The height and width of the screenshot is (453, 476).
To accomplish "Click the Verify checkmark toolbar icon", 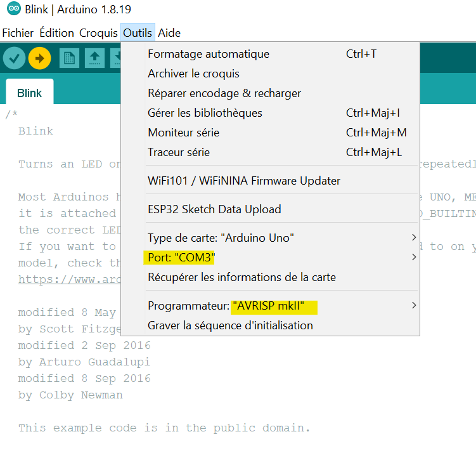I will click(14, 58).
